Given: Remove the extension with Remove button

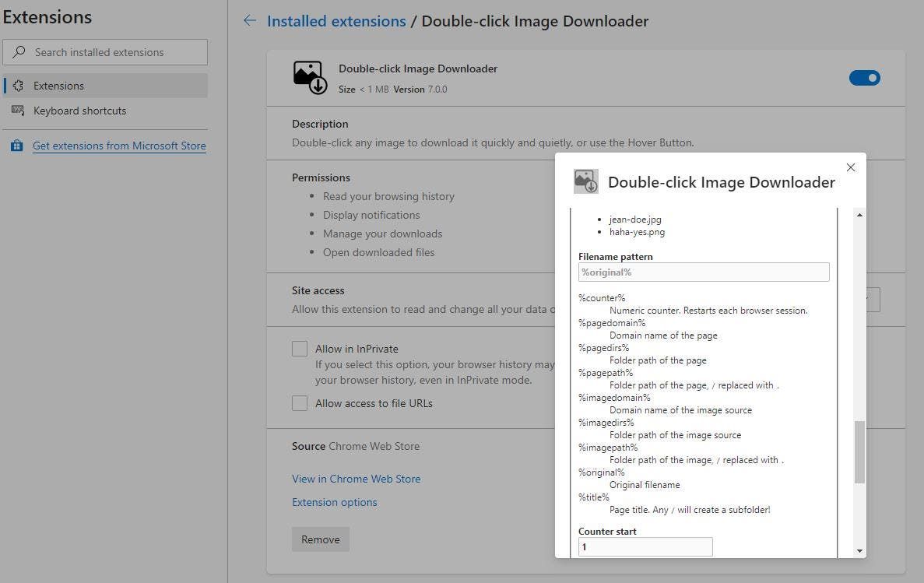Looking at the screenshot, I should [321, 539].
